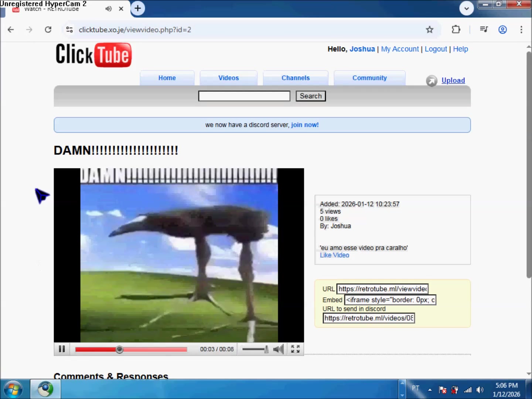532x399 pixels.
Task: Click the site search text field
Action: (244, 96)
